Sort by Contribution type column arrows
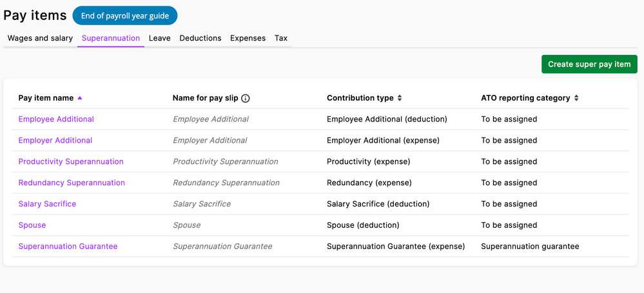Viewport: 644px width, 293px height. [x=400, y=98]
